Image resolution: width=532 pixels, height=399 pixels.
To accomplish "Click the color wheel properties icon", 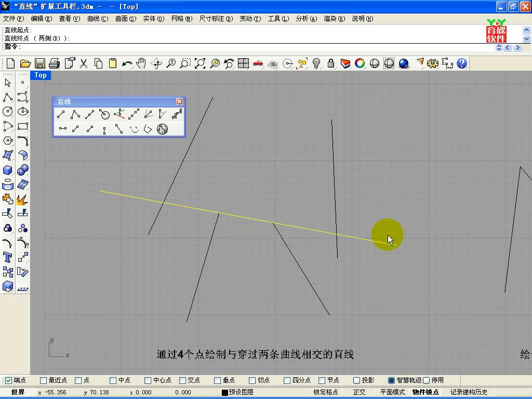I will 360,63.
